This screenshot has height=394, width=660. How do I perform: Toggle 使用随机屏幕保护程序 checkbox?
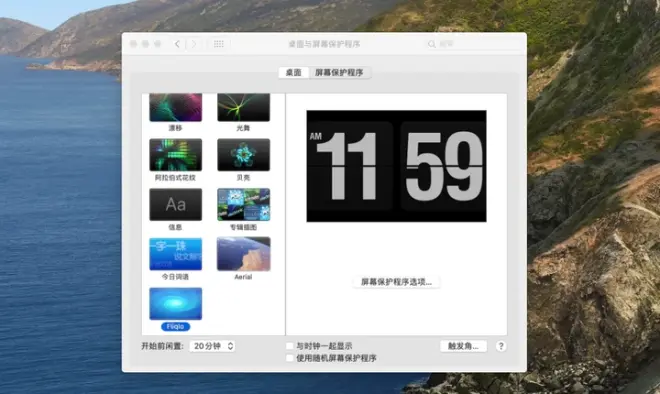pyautogui.click(x=290, y=358)
